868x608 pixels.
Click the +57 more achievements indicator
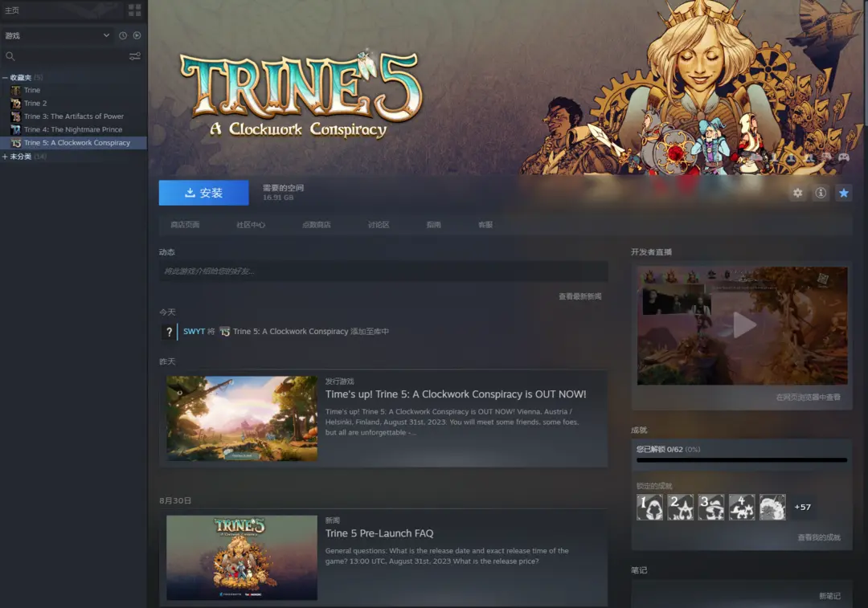803,507
